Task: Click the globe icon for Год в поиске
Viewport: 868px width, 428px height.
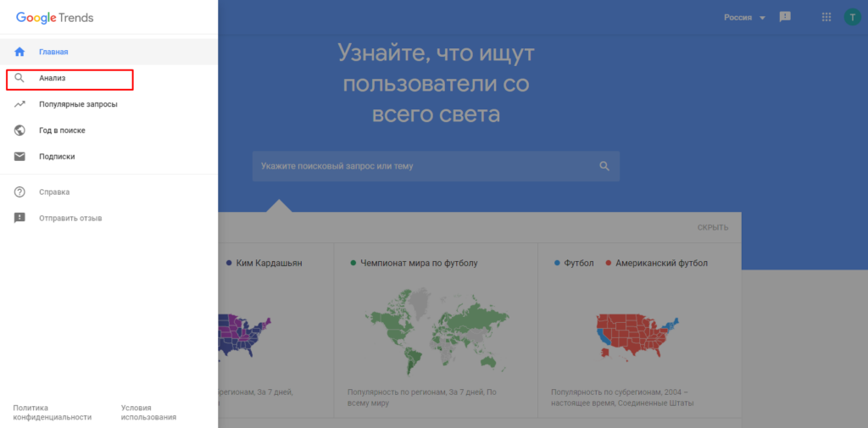Action: 19,131
